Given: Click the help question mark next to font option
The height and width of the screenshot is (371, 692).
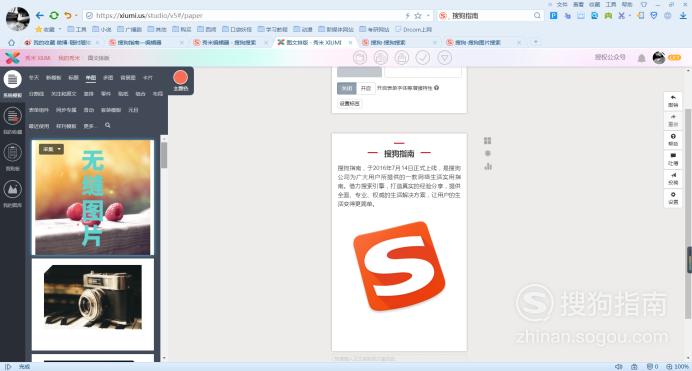Looking at the screenshot, I should click(x=436, y=88).
